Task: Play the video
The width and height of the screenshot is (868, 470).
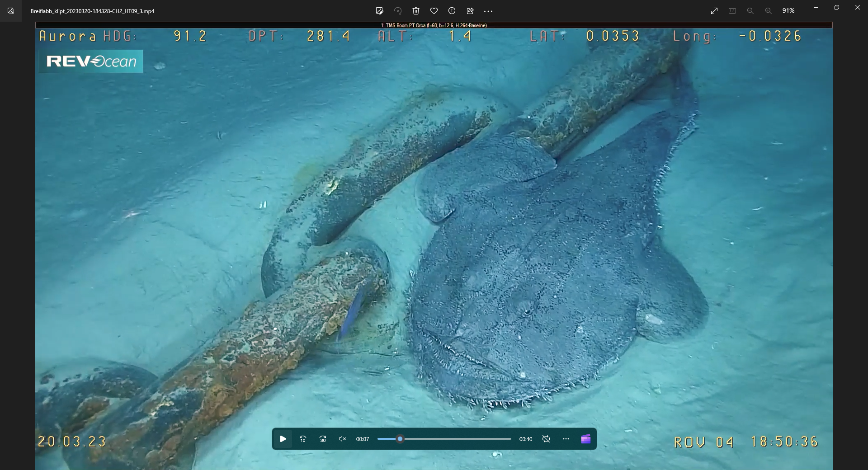Action: click(x=283, y=439)
